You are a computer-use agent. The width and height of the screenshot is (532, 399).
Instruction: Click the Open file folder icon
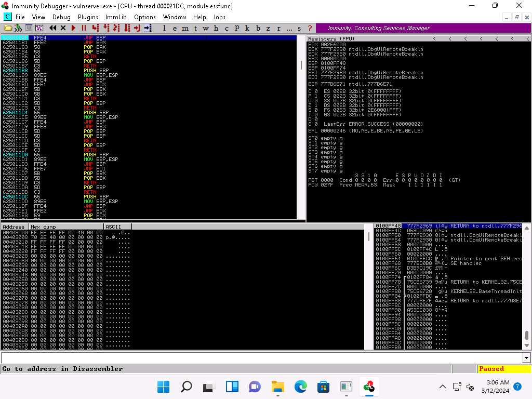[8, 28]
